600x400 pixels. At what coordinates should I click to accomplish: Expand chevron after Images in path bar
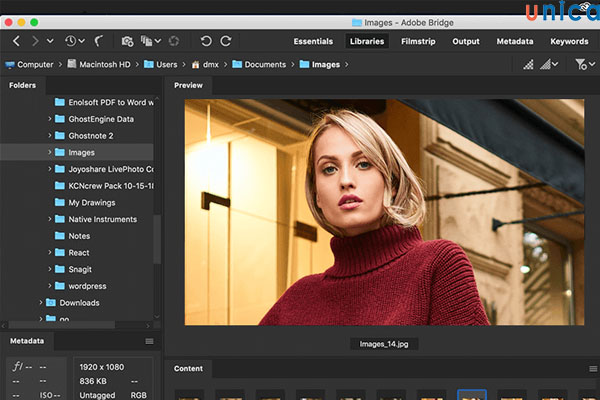(347, 65)
